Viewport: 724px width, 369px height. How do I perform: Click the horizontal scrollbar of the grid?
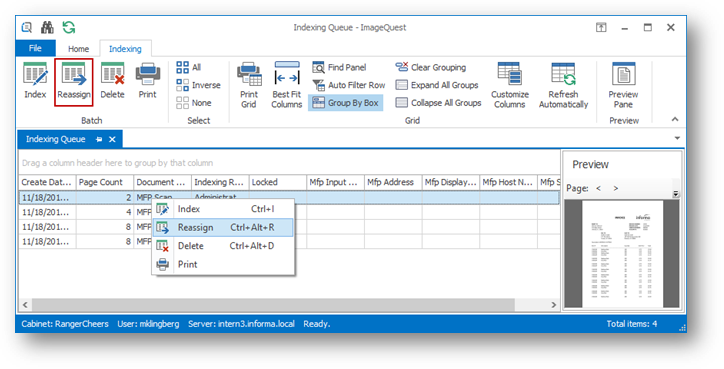(x=272, y=305)
